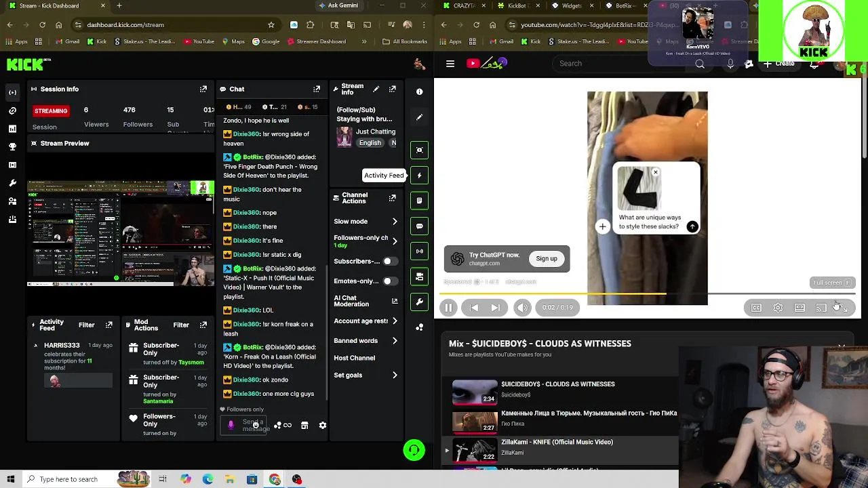Open the community people icon in Kick's left sidebar
This screenshot has width=868, height=488.
[x=12, y=201]
